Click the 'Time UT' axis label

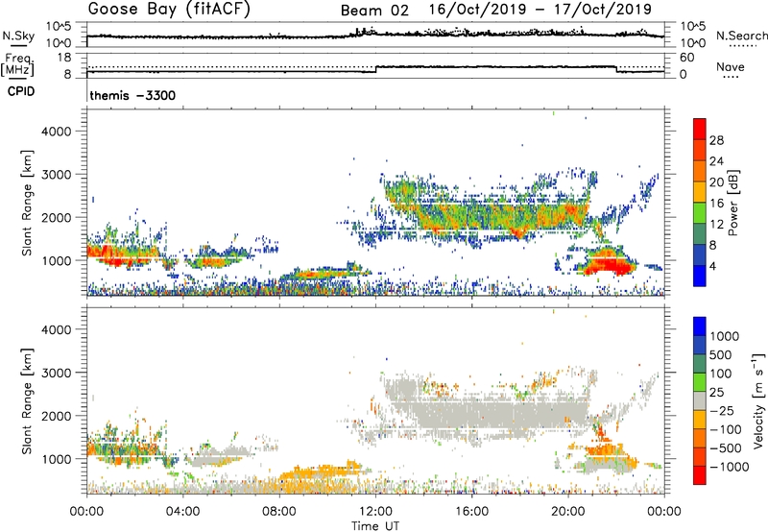pos(375,526)
